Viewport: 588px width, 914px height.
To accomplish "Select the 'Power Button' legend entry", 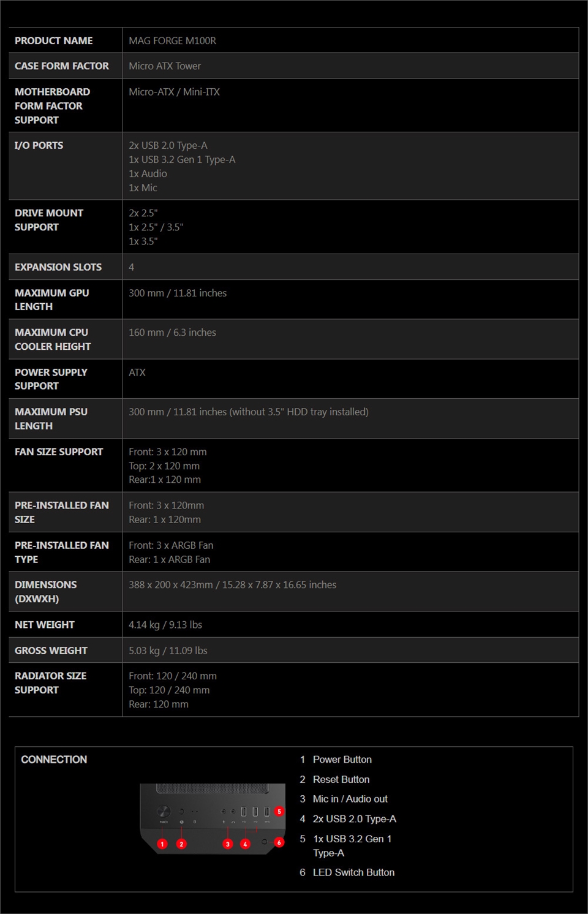I will 342,760.
